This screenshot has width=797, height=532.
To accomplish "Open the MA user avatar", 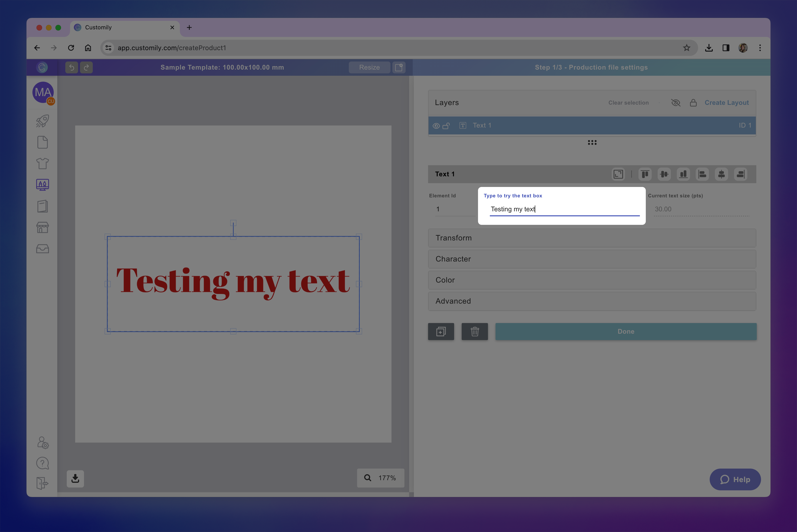I will [43, 92].
